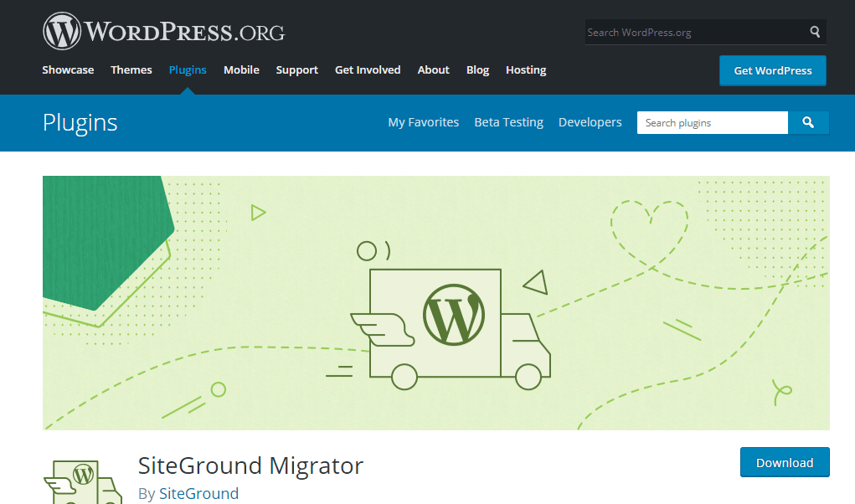Open My Favorites in plugins bar

tap(424, 122)
